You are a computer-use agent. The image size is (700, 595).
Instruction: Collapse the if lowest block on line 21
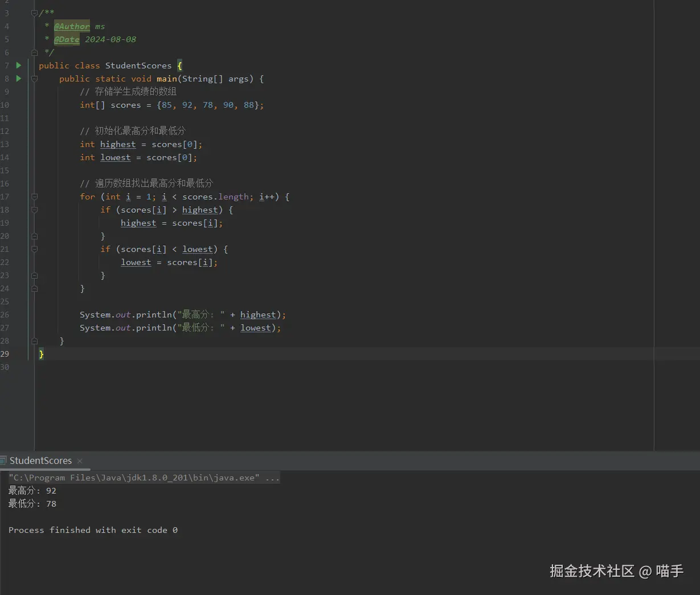tap(34, 249)
